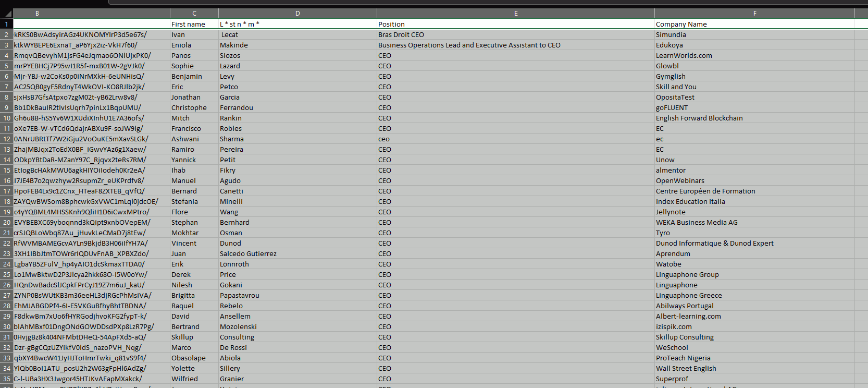This screenshot has height=388, width=868.
Task: Select the 'Unow' company cell
Action: coord(754,160)
